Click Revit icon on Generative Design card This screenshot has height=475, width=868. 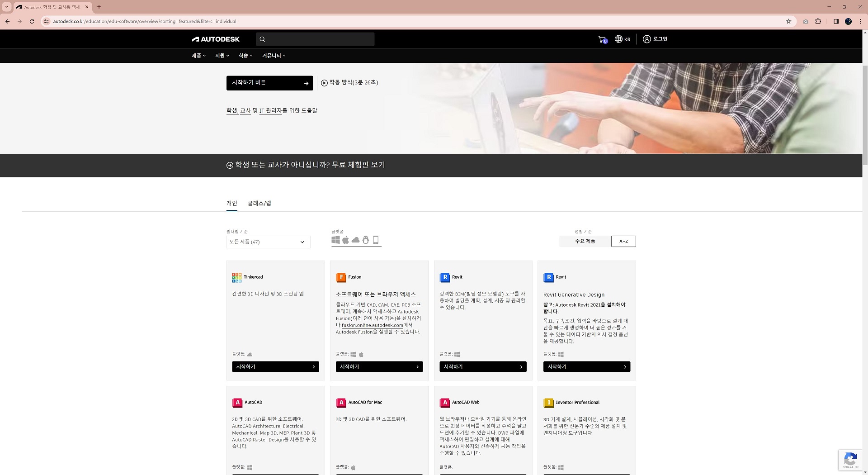click(548, 278)
